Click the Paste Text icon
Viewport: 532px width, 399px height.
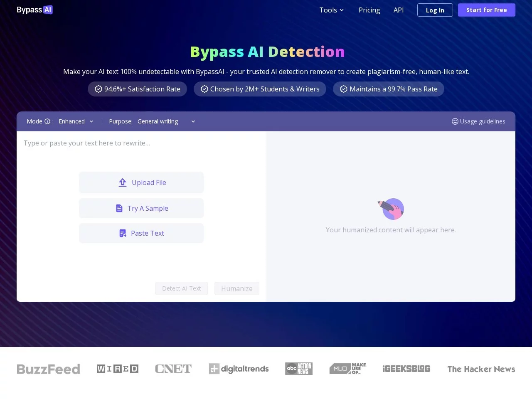pyautogui.click(x=122, y=233)
